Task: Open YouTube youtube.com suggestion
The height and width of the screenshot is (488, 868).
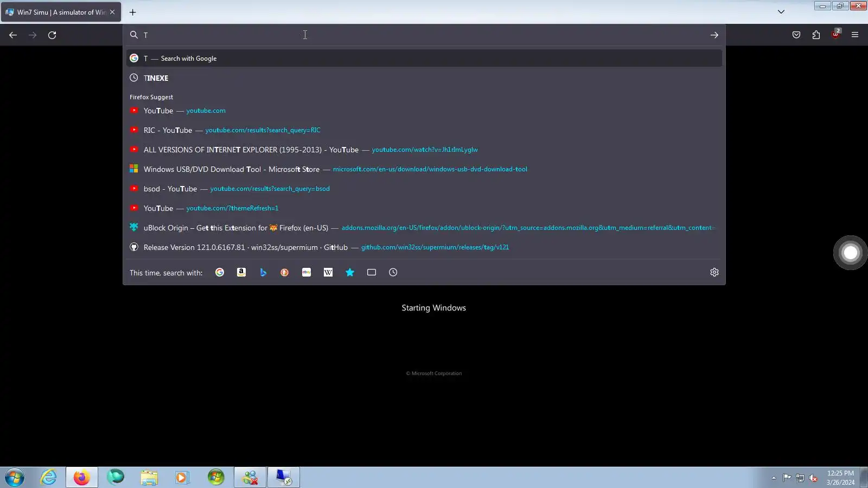Action: (424, 111)
